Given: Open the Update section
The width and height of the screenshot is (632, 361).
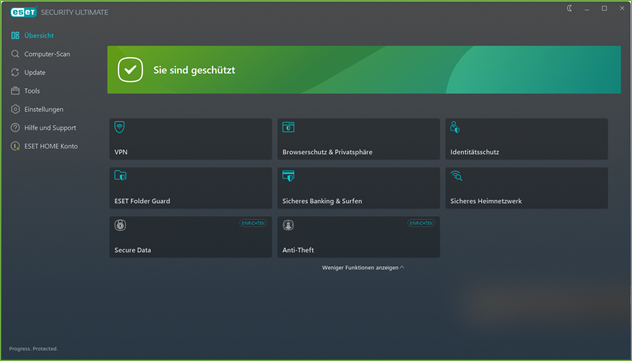Looking at the screenshot, I should [x=35, y=73].
